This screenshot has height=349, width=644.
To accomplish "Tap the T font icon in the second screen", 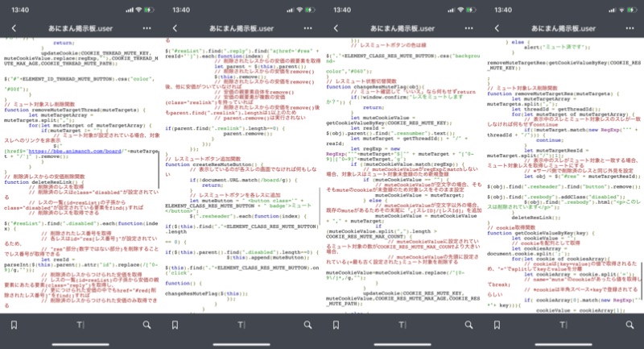I will coord(242,325).
